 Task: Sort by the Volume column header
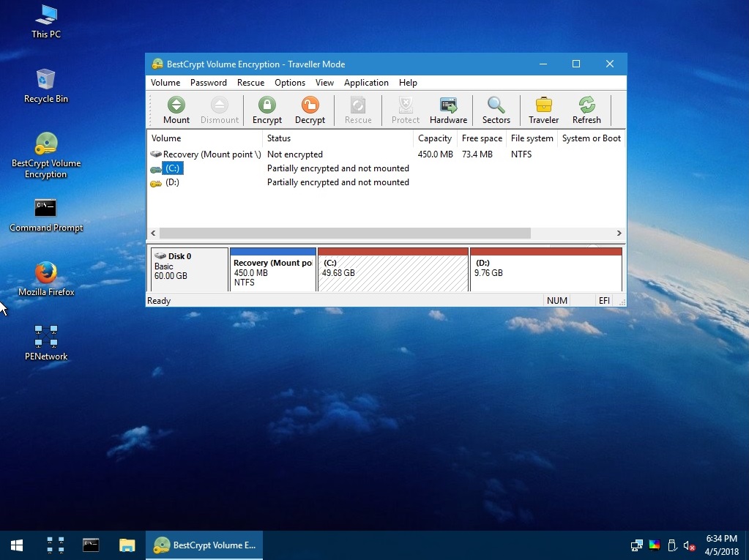pos(205,138)
